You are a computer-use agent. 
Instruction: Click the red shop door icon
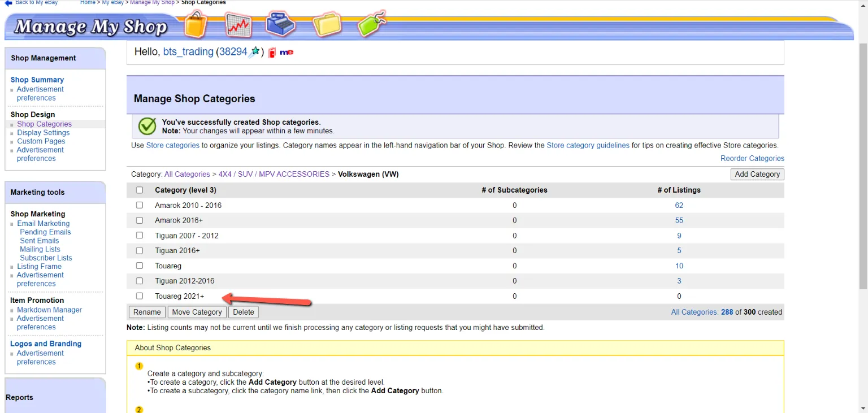(272, 53)
